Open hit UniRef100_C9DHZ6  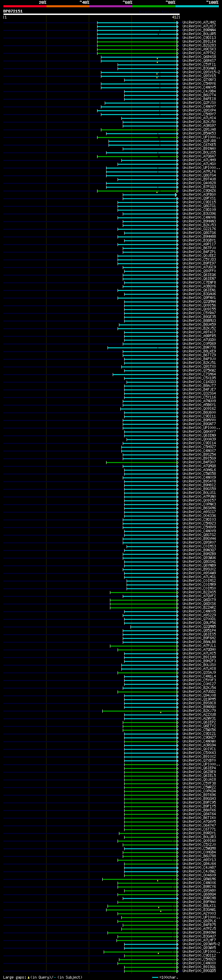pyautogui.click(x=199, y=191)
